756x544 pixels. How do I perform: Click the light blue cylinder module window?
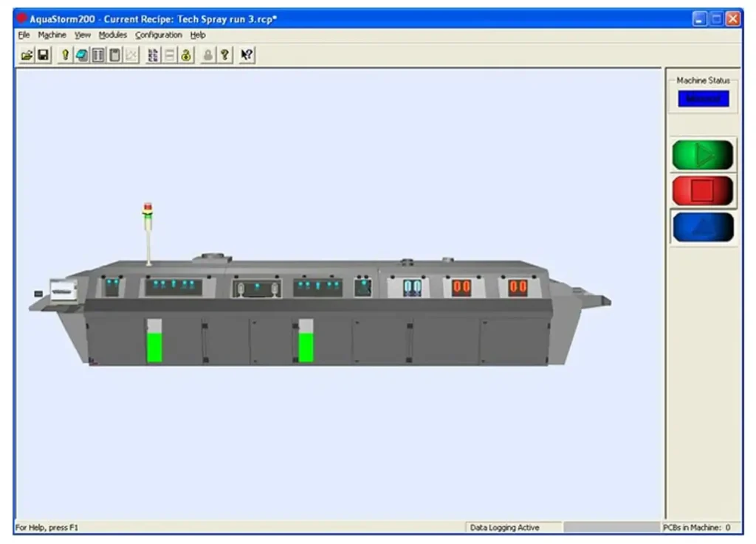click(x=412, y=288)
